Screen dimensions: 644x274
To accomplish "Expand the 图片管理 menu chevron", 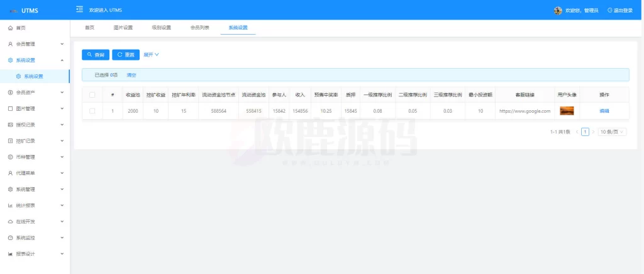I will click(62, 108).
